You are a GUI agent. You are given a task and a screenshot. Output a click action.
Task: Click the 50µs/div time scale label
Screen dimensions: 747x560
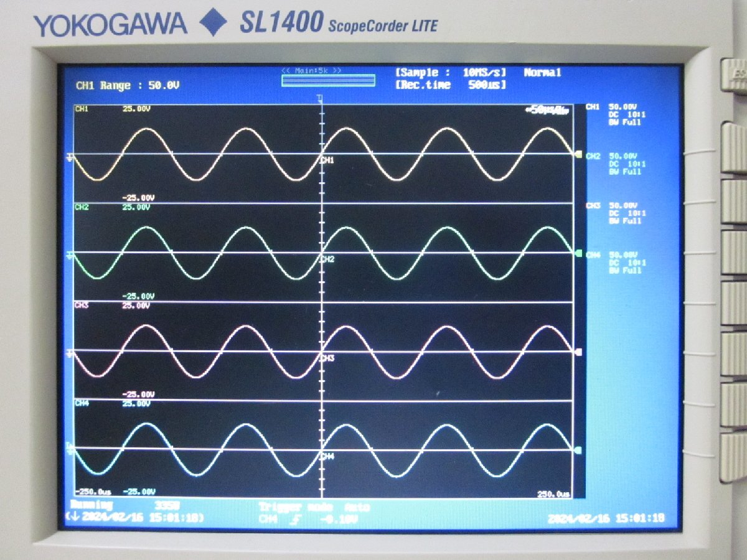point(547,110)
